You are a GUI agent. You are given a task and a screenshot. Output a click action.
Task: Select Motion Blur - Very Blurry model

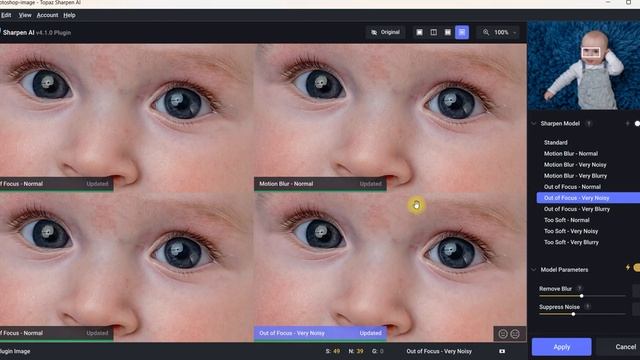point(575,176)
